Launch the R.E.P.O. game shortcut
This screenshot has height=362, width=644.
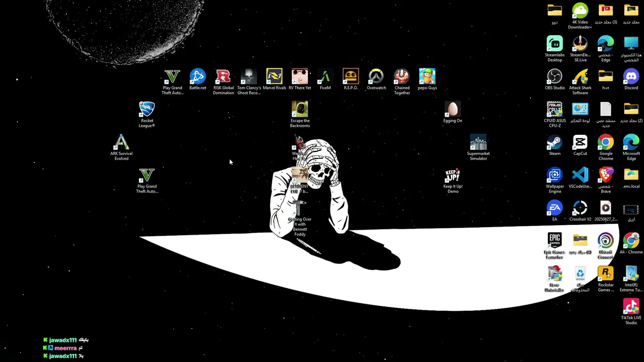point(351,79)
